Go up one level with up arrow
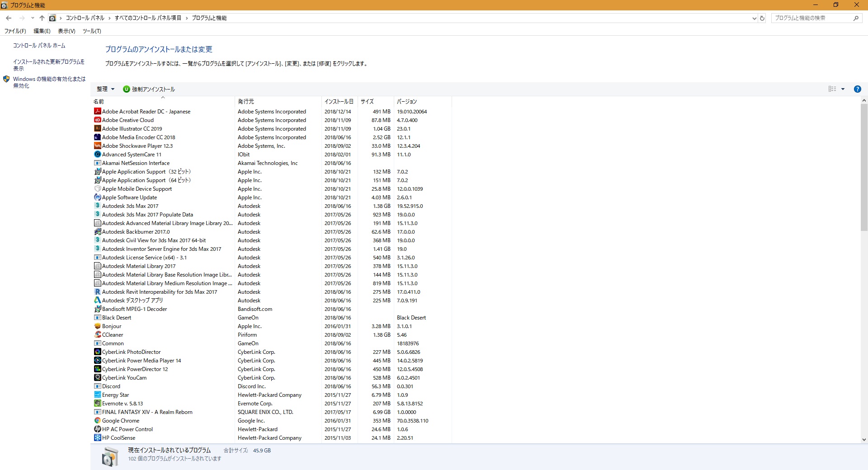 pos(42,18)
